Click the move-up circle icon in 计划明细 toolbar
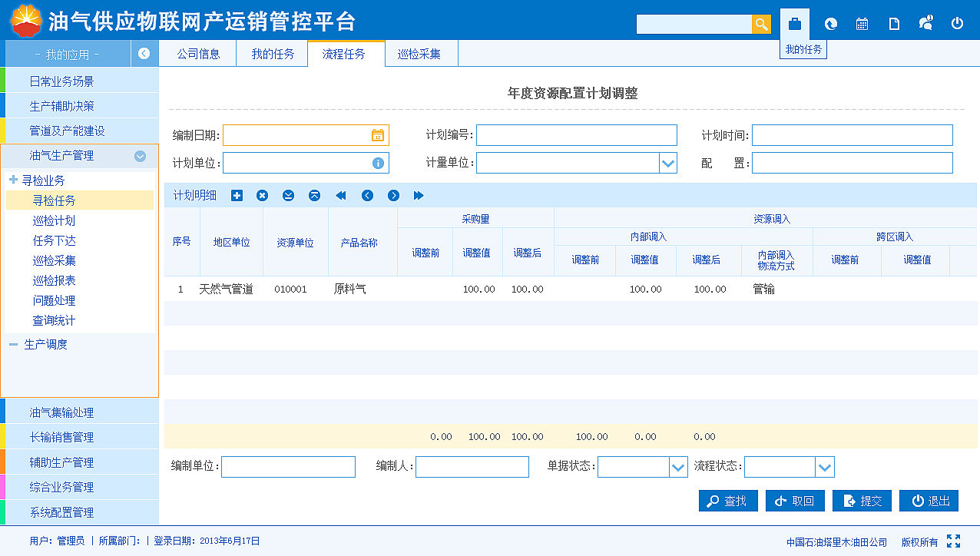This screenshot has height=556, width=980. pos(314,196)
